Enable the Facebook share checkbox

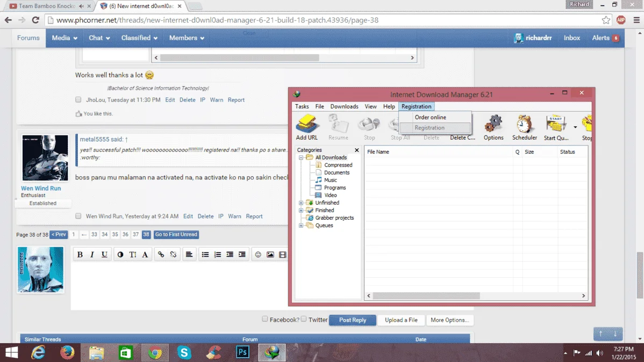(265, 319)
